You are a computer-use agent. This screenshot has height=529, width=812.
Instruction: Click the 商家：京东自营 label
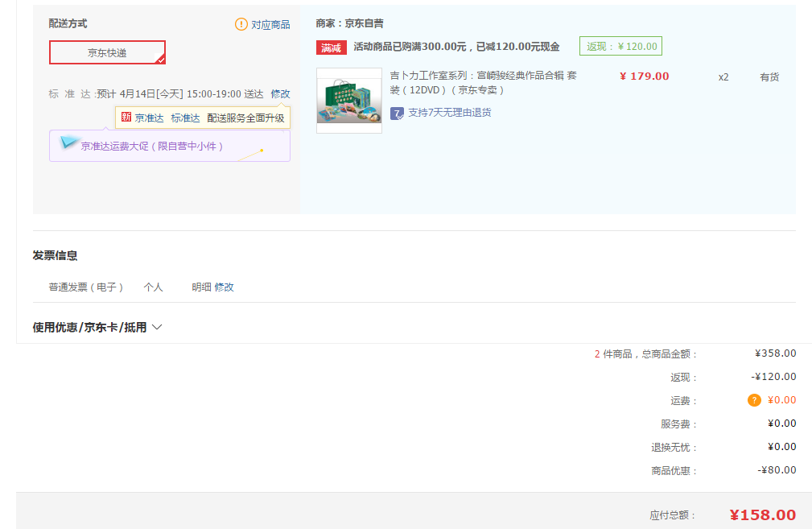click(x=349, y=23)
